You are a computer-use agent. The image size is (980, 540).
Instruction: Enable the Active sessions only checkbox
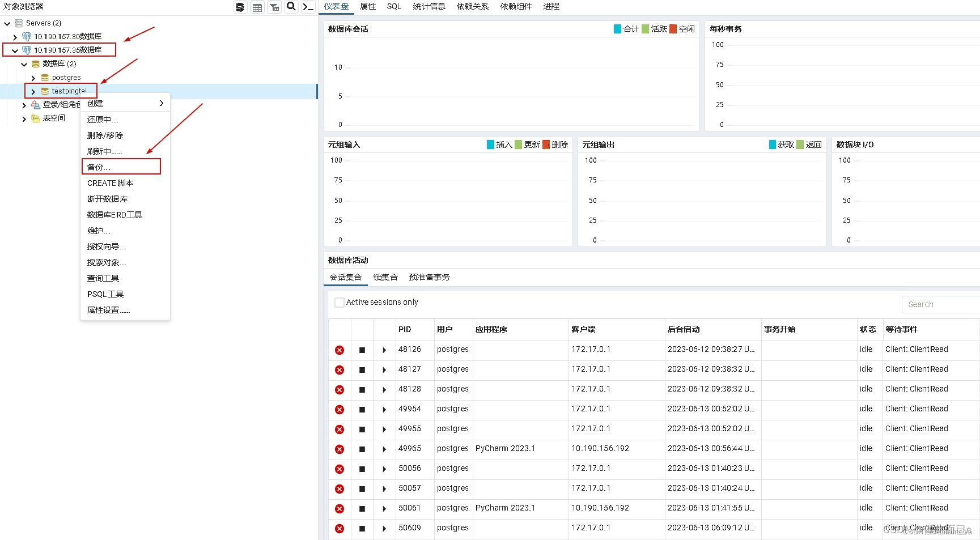tap(339, 303)
